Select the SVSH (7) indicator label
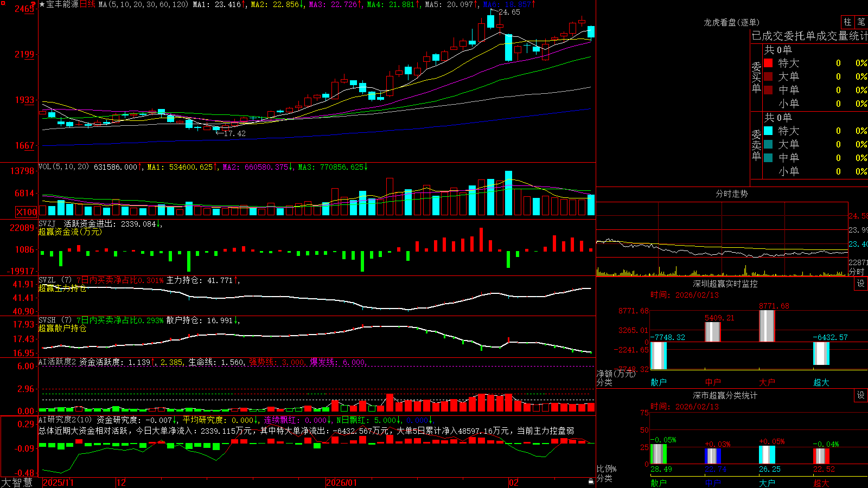The height and width of the screenshot is (488, 868). tap(55, 320)
